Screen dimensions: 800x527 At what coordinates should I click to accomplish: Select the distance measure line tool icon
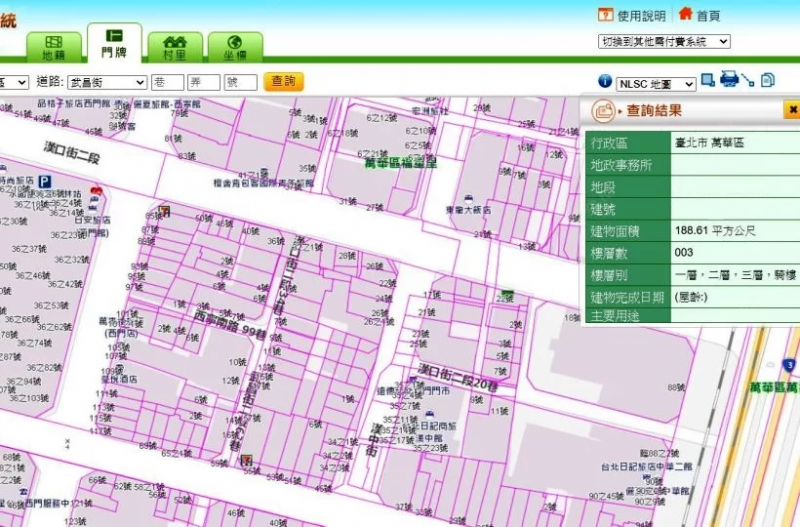pos(748,80)
